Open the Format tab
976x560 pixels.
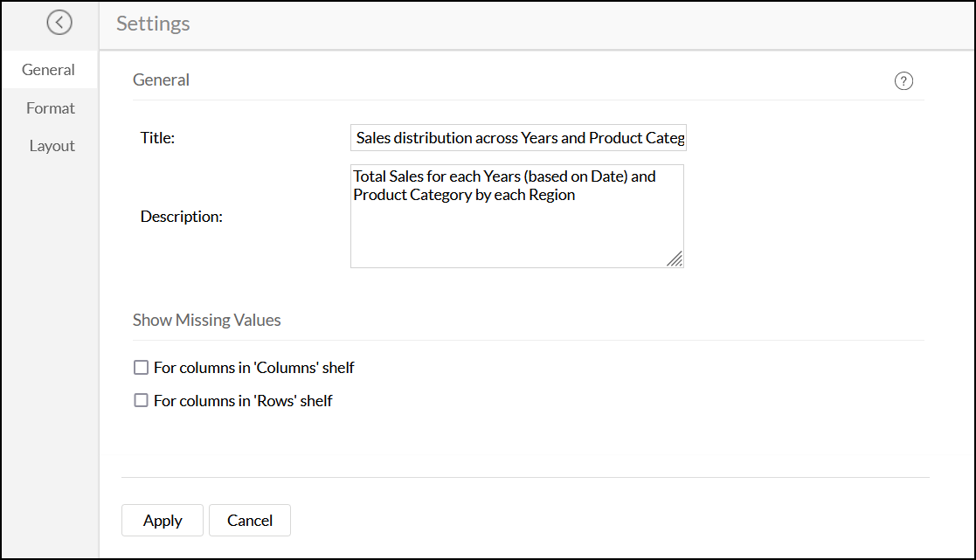[51, 108]
